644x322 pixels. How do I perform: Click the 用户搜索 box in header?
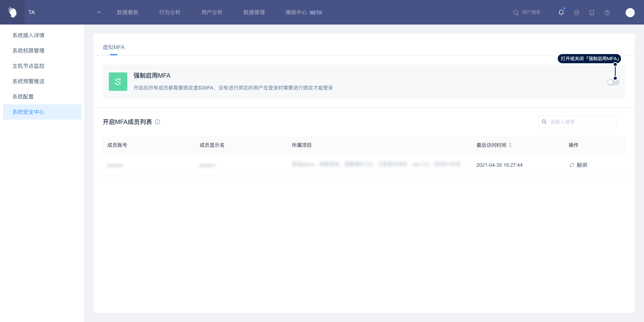click(531, 12)
